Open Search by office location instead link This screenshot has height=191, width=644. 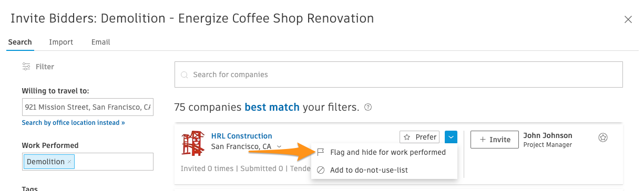click(x=74, y=123)
